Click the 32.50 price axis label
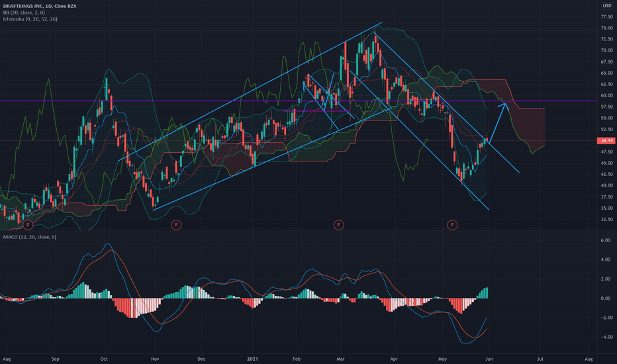 [607, 219]
